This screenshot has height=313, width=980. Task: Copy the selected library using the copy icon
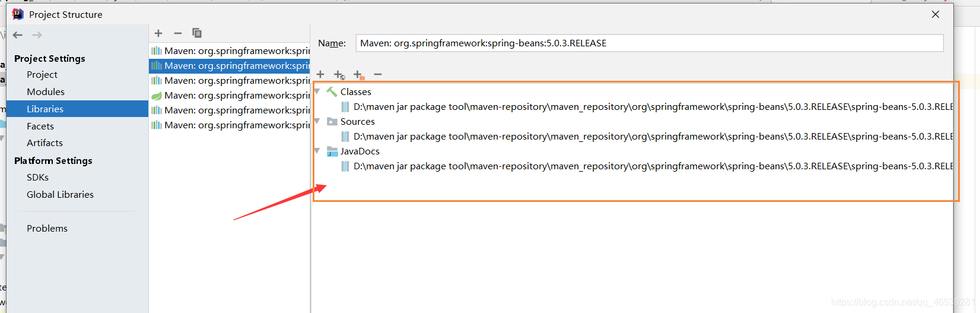coord(197,33)
